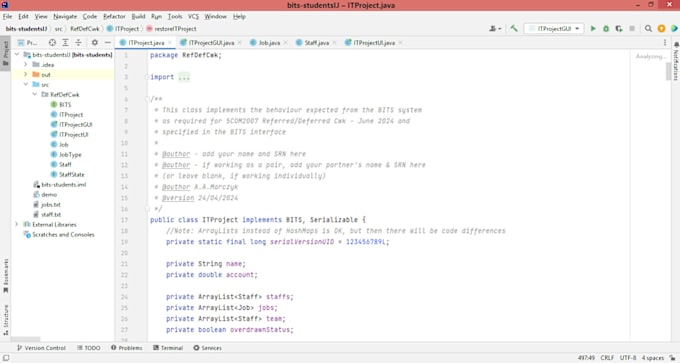Hide the Project tool window
The width and height of the screenshot is (680, 363).
108,43
